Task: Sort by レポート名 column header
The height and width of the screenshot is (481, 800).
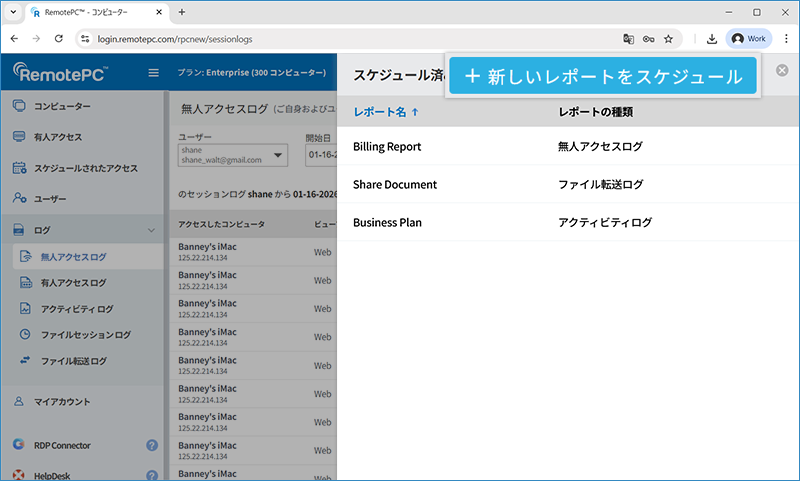Action: point(386,112)
